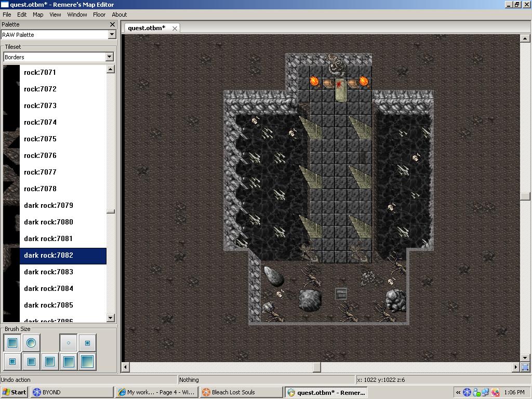Viewport: 532px width, 399px height.
Task: Open the Map menu
Action: (x=38, y=15)
